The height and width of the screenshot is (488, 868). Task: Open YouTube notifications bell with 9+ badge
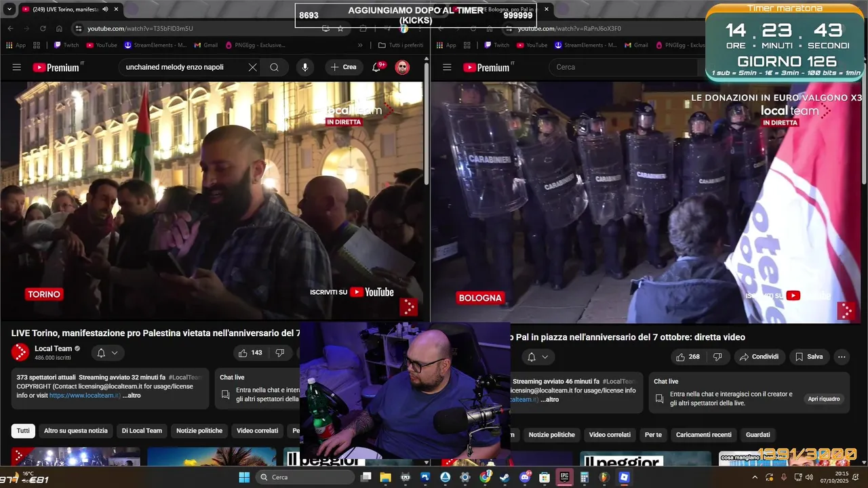point(378,67)
